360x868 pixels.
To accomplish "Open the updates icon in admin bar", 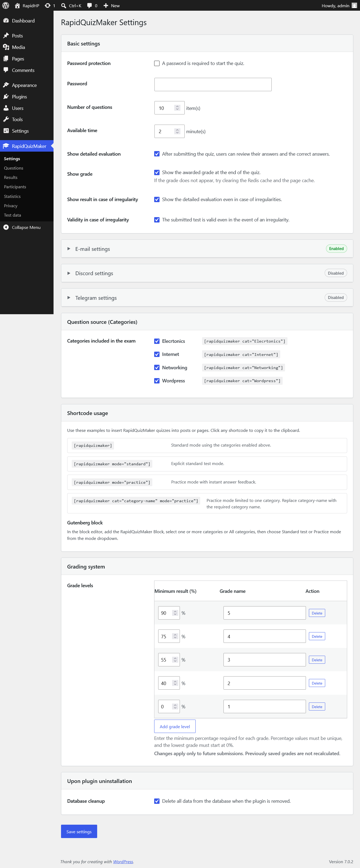I will (x=48, y=5).
